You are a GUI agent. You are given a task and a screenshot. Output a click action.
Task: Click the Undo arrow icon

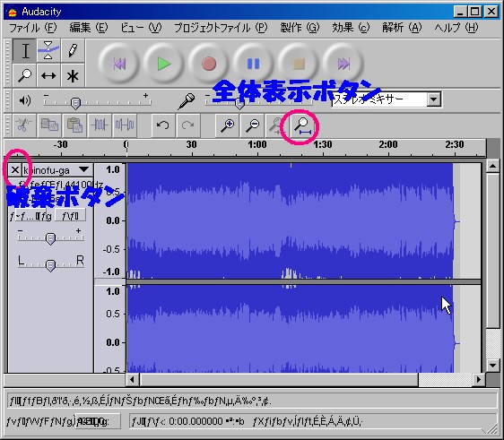pos(162,125)
